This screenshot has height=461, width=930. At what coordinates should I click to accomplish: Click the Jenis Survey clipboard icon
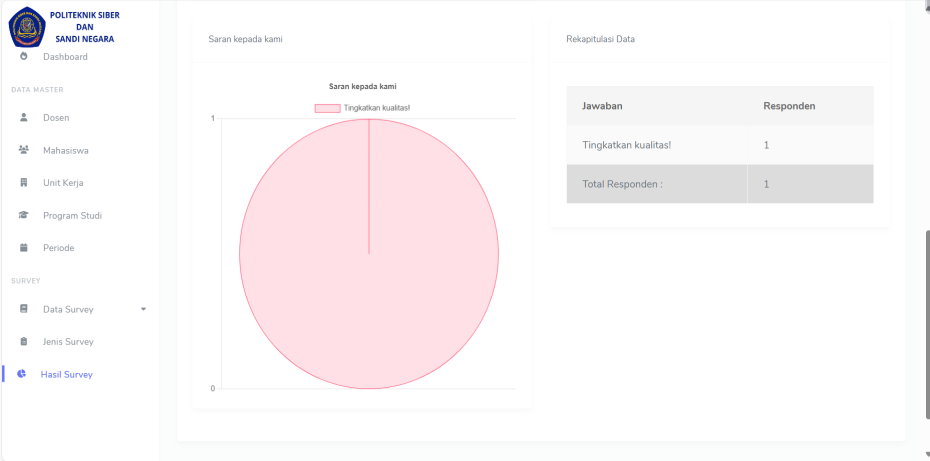coord(24,342)
